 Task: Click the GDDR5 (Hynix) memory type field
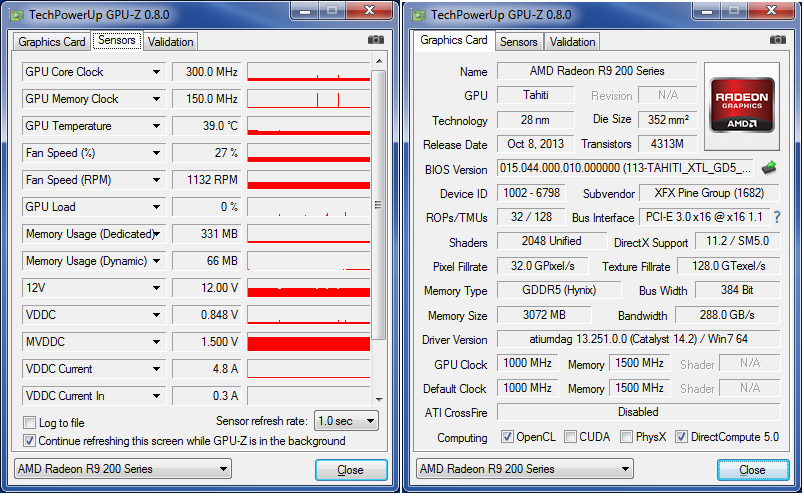click(559, 290)
